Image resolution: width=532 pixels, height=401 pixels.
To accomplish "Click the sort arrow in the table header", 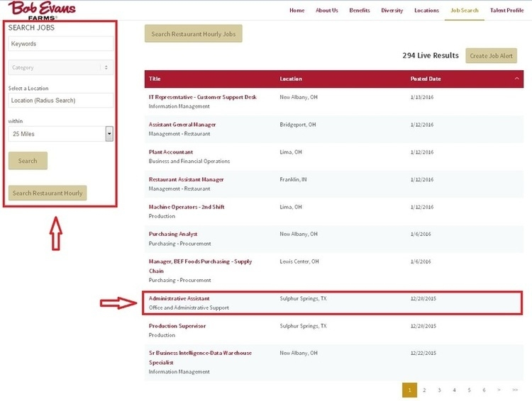I will pyautogui.click(x=516, y=79).
